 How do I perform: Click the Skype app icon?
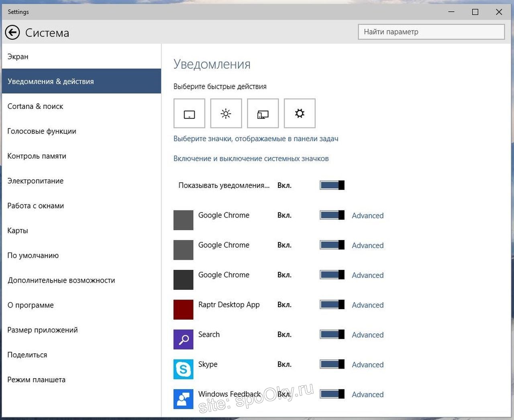tap(184, 369)
